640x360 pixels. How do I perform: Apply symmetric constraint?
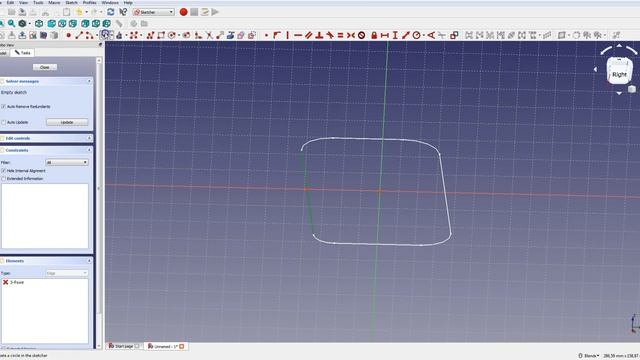[x=351, y=36]
